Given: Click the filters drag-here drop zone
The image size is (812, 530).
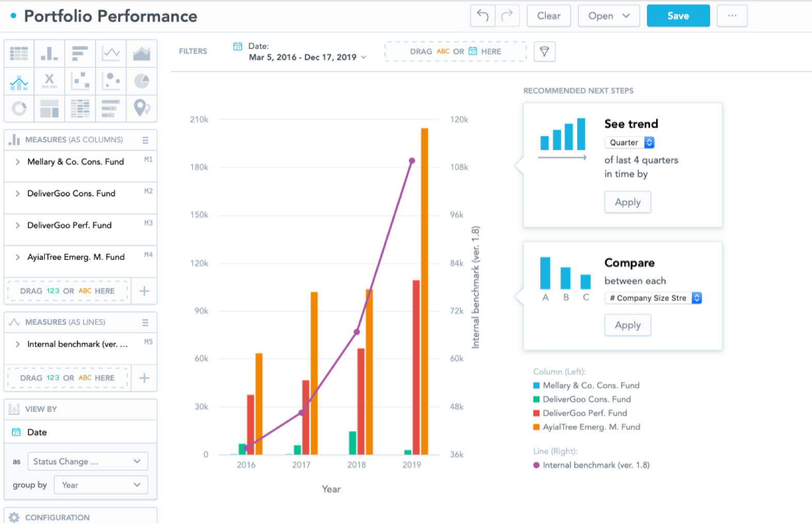Looking at the screenshot, I should tap(456, 52).
